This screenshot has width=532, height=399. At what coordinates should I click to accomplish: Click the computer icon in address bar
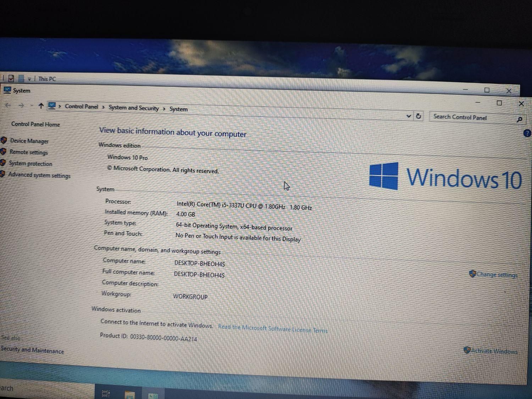coord(52,106)
